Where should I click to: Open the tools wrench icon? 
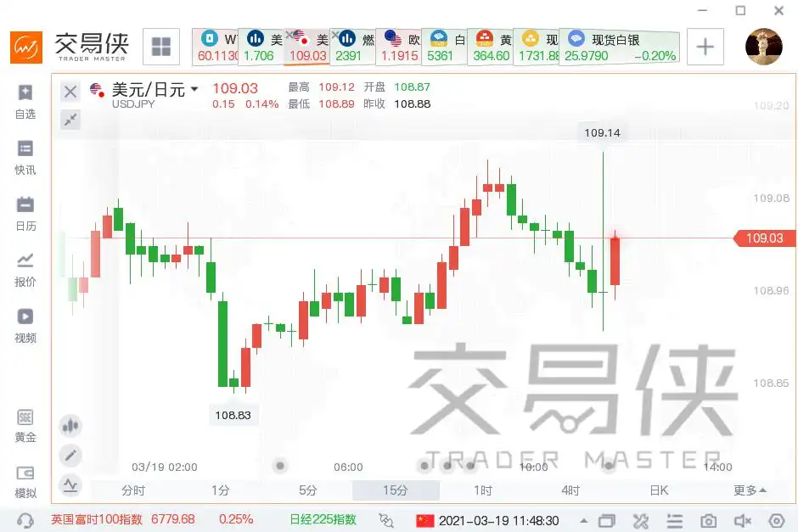(x=641, y=521)
